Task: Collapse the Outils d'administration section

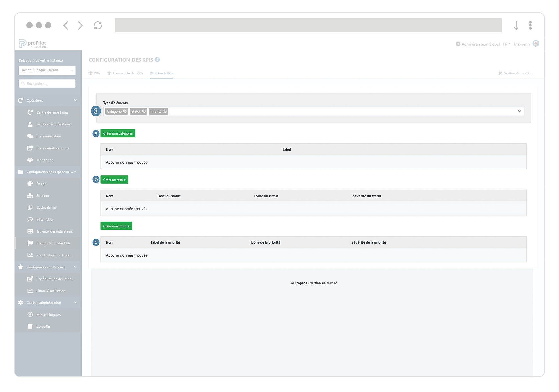Action: [x=75, y=302]
